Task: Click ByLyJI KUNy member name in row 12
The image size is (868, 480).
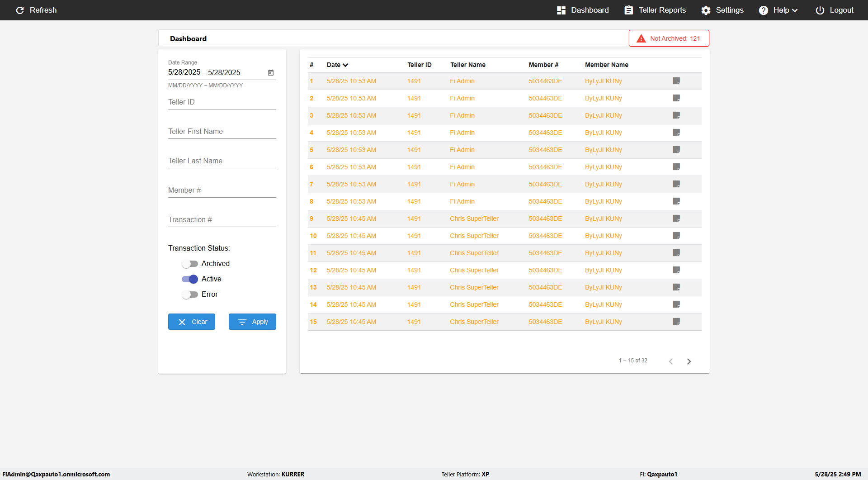Action: click(x=604, y=270)
